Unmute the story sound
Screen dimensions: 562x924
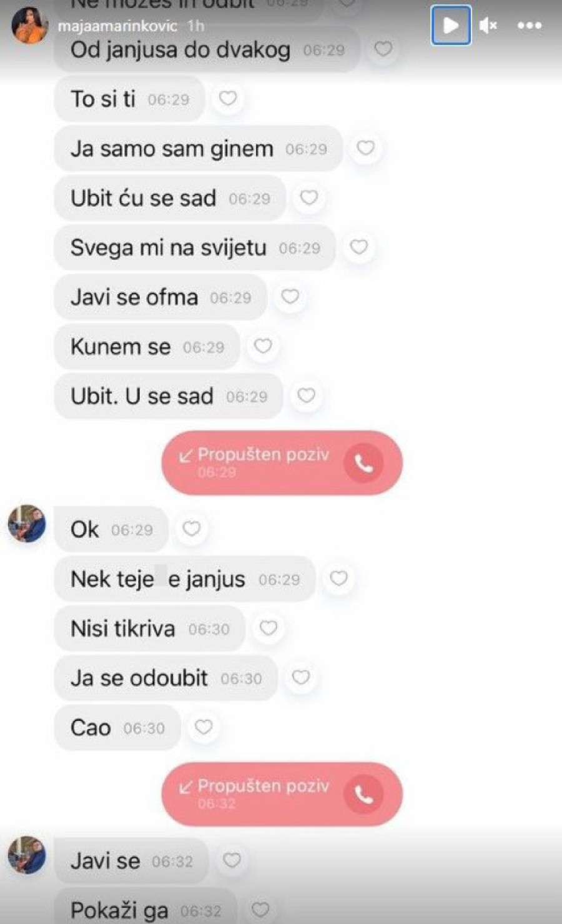488,26
